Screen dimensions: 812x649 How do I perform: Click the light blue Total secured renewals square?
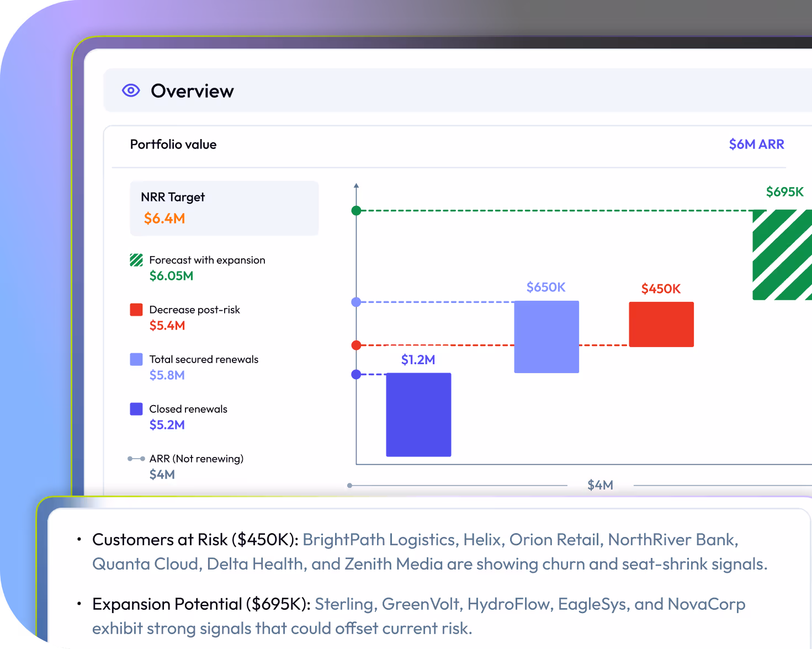coord(136,359)
